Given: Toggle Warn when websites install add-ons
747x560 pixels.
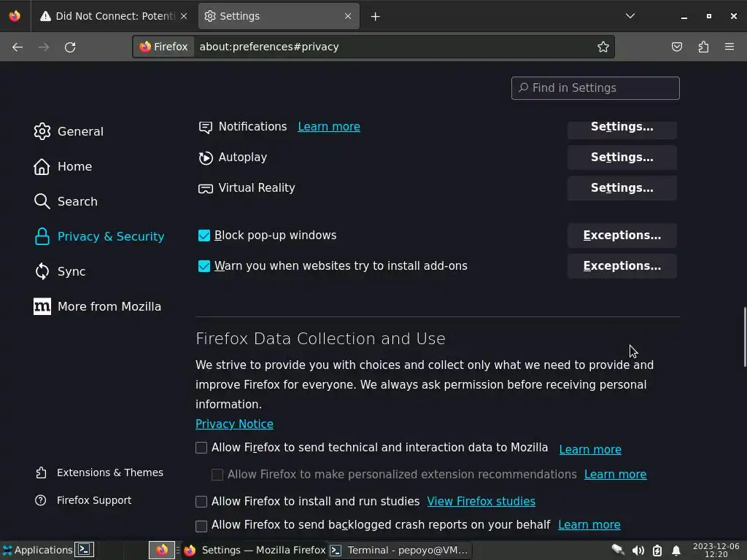Looking at the screenshot, I should pos(204,266).
